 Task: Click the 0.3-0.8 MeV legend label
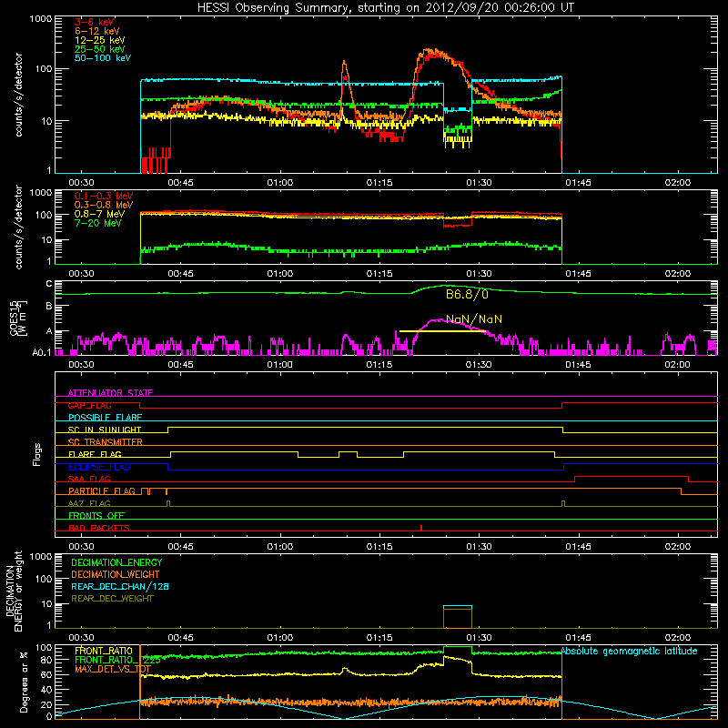coord(104,205)
